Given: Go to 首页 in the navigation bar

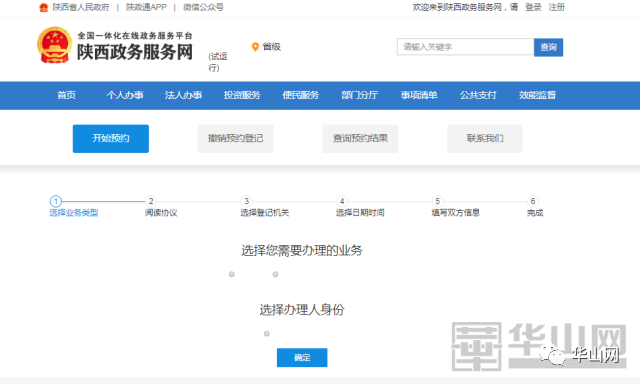Looking at the screenshot, I should point(67,95).
